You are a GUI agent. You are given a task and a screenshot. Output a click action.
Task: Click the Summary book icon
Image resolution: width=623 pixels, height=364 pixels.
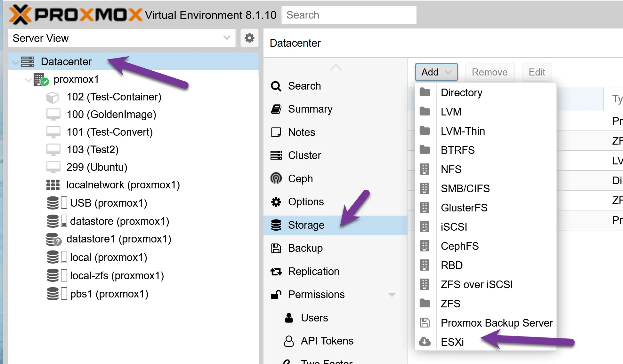coord(276,109)
